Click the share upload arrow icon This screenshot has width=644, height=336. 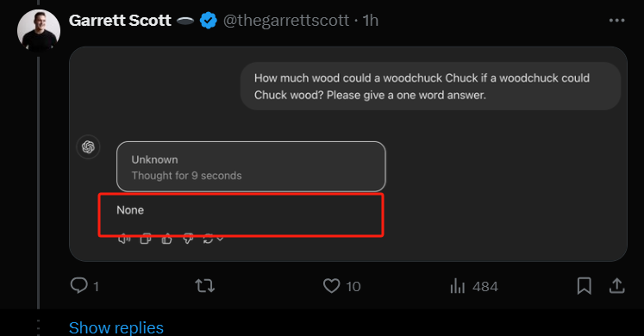616,285
